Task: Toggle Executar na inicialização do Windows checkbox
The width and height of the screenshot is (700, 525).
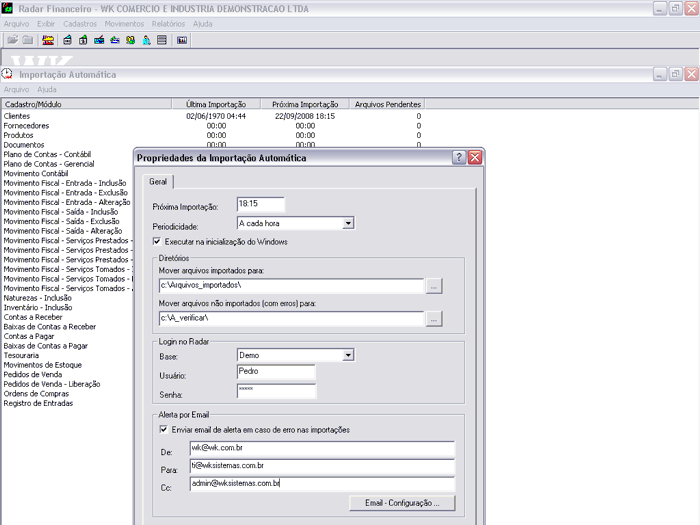Action: pyautogui.click(x=157, y=242)
